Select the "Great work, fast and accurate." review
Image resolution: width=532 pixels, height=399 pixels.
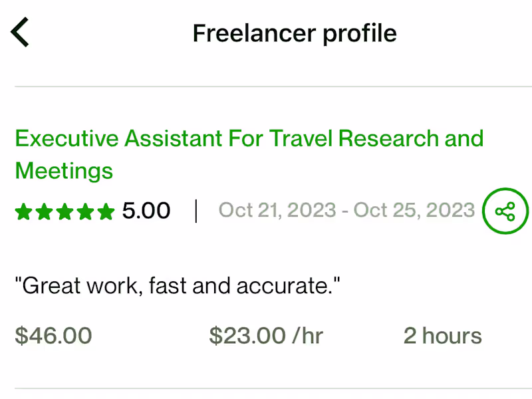(x=178, y=287)
